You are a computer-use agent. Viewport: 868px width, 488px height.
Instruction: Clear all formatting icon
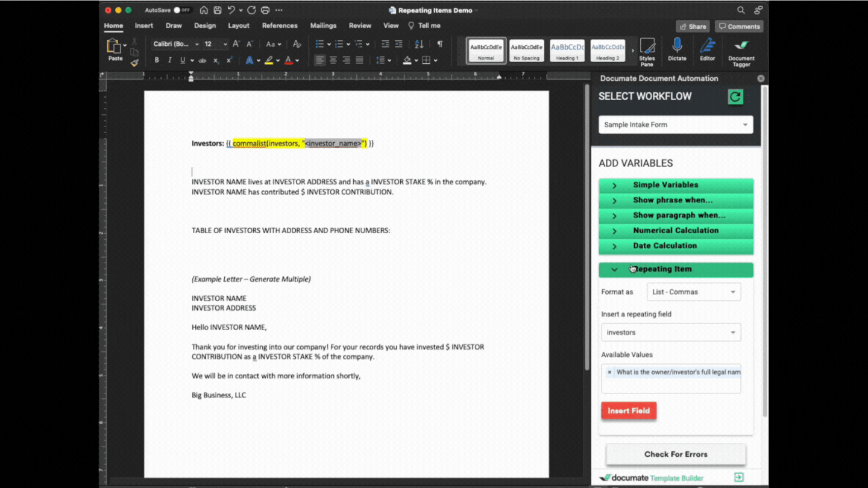coord(297,44)
